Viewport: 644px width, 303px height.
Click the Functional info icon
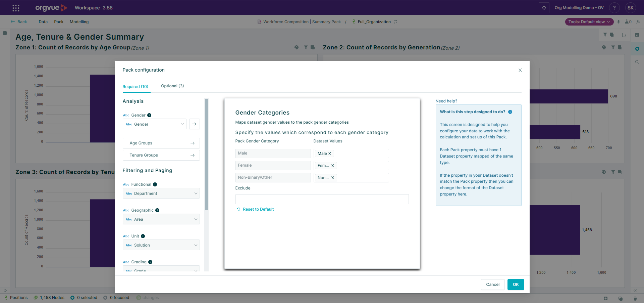click(x=155, y=184)
